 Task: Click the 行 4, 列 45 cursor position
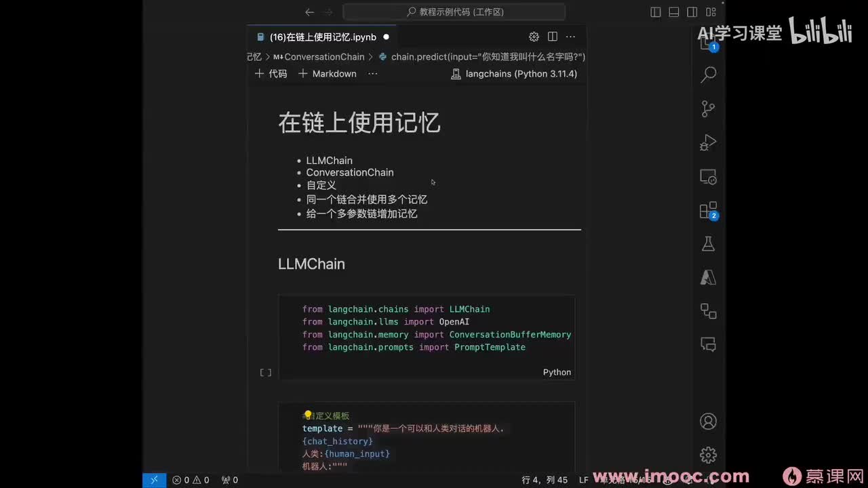[x=545, y=480]
